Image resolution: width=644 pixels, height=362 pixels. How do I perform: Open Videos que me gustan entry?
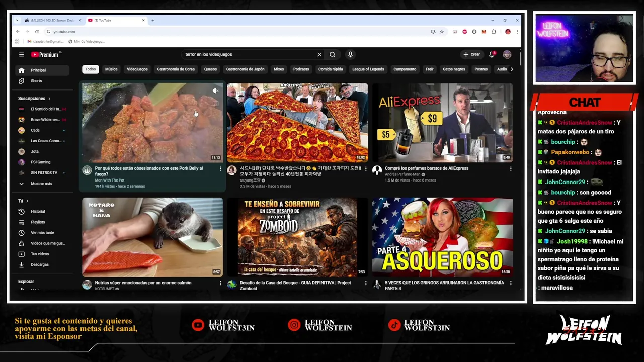point(42,243)
